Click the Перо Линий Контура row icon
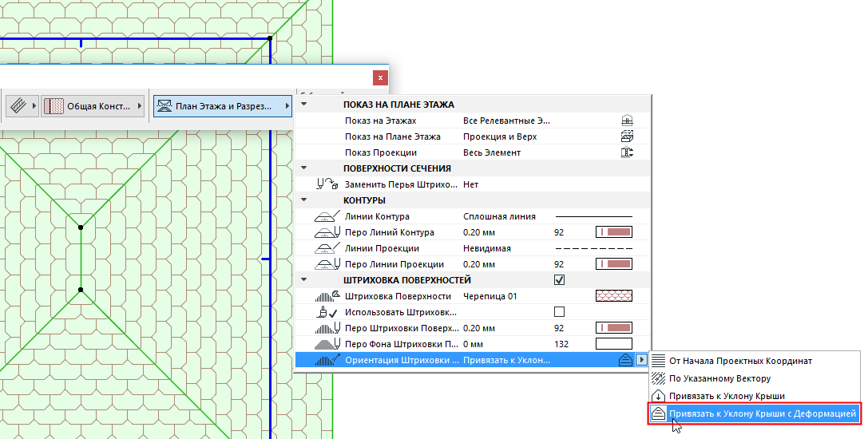 point(327,232)
